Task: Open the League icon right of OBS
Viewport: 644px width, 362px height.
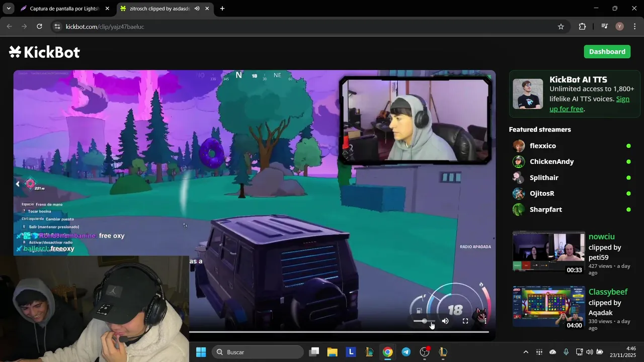Action: (443, 352)
